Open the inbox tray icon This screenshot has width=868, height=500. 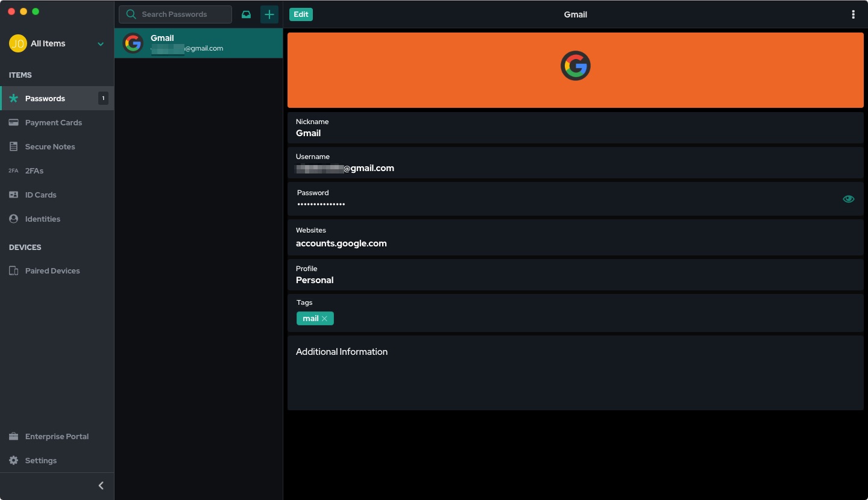point(246,14)
